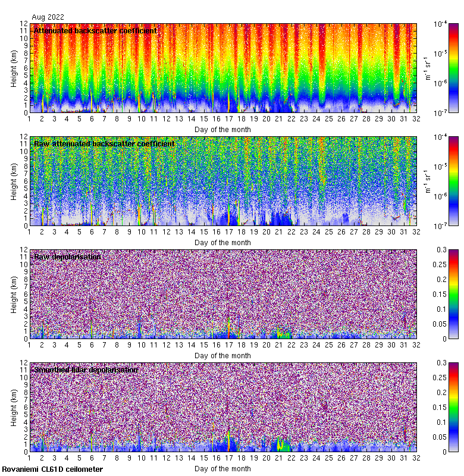
Task: Click "Height (km)" label of the bottom panel
Action: (14, 407)
